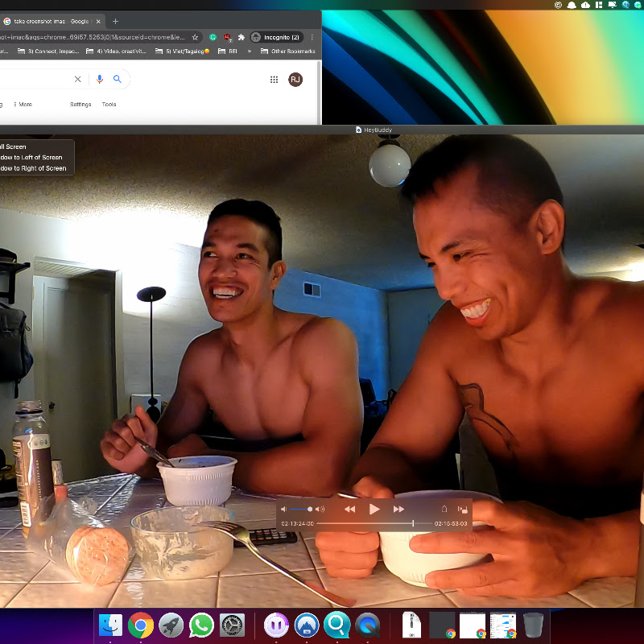
Task: Select the Tools search option
Action: pyautogui.click(x=109, y=105)
